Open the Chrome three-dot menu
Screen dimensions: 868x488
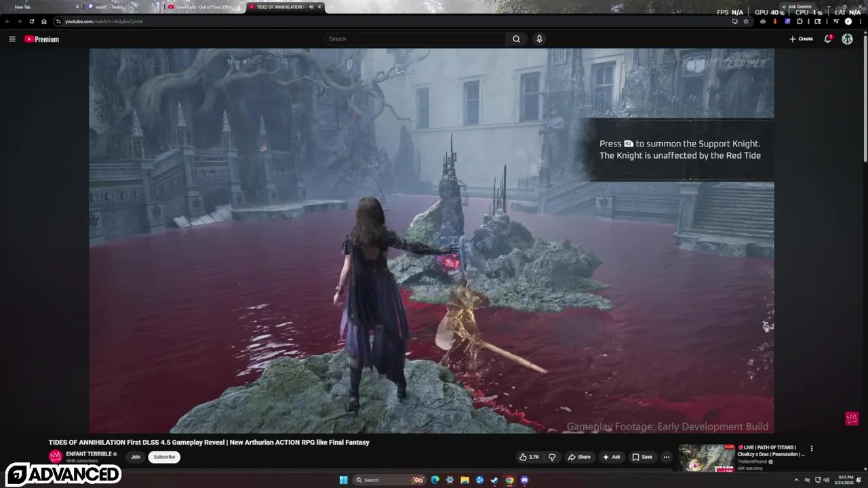click(x=861, y=21)
